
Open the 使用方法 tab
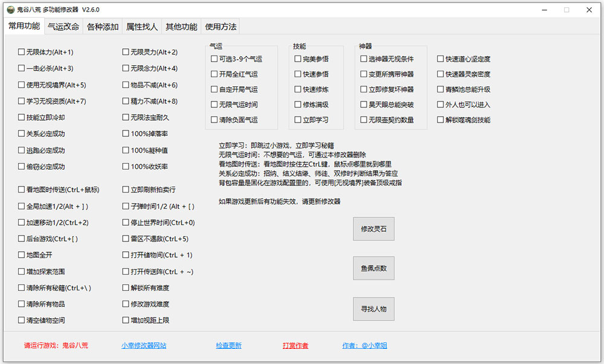[x=220, y=27]
